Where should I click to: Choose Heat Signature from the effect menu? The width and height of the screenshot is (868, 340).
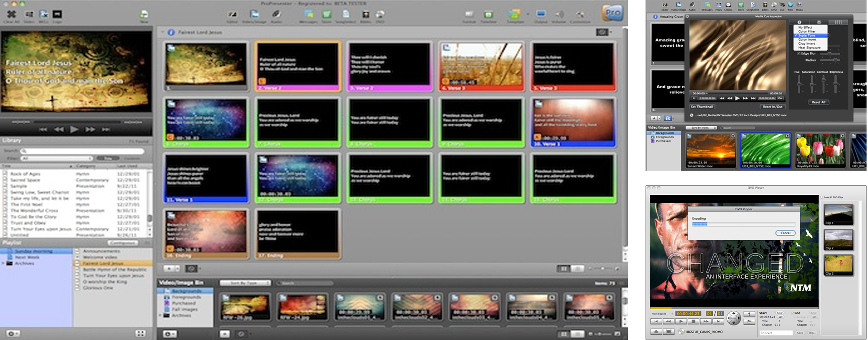[x=809, y=48]
